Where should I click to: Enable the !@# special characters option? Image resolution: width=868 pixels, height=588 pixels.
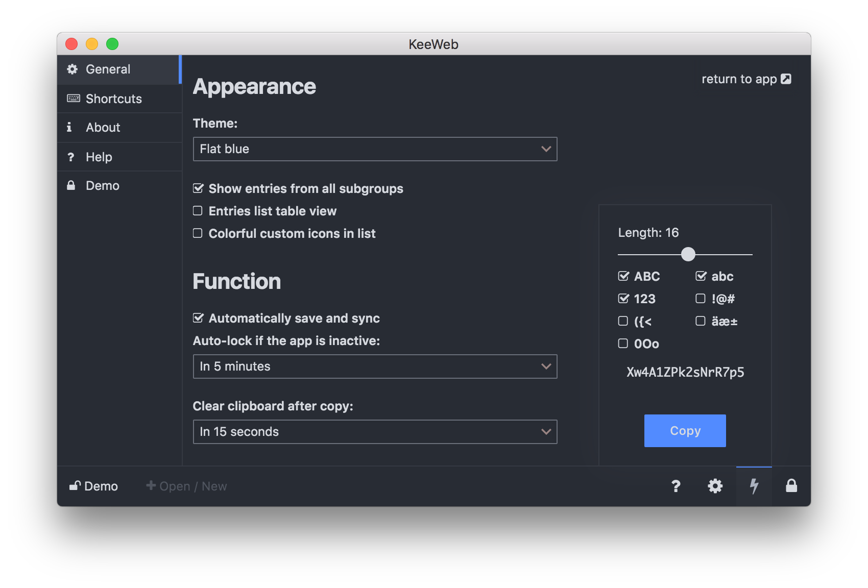click(701, 299)
